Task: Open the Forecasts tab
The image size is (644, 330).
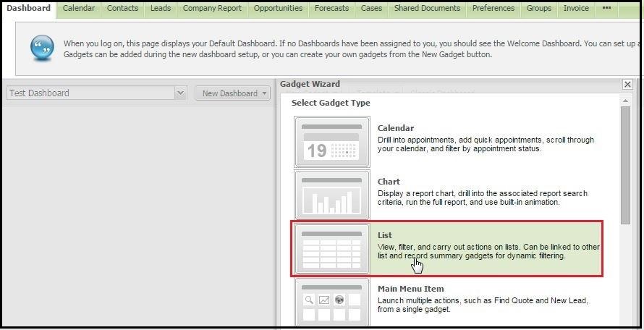Action: click(331, 9)
